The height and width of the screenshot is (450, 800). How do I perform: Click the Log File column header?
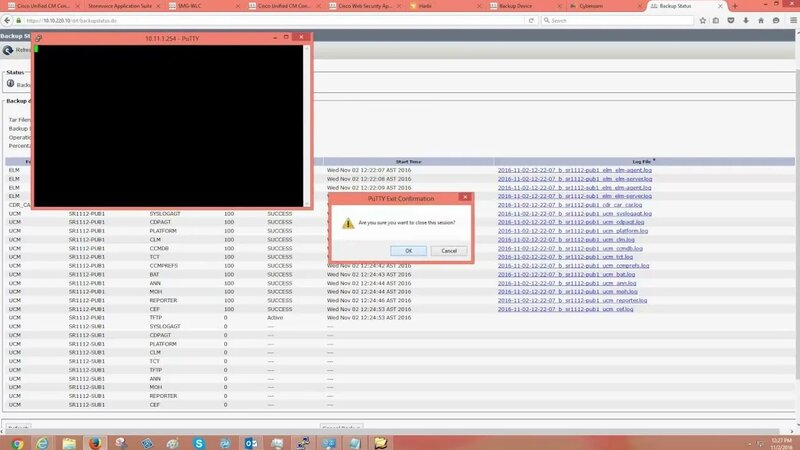point(642,162)
